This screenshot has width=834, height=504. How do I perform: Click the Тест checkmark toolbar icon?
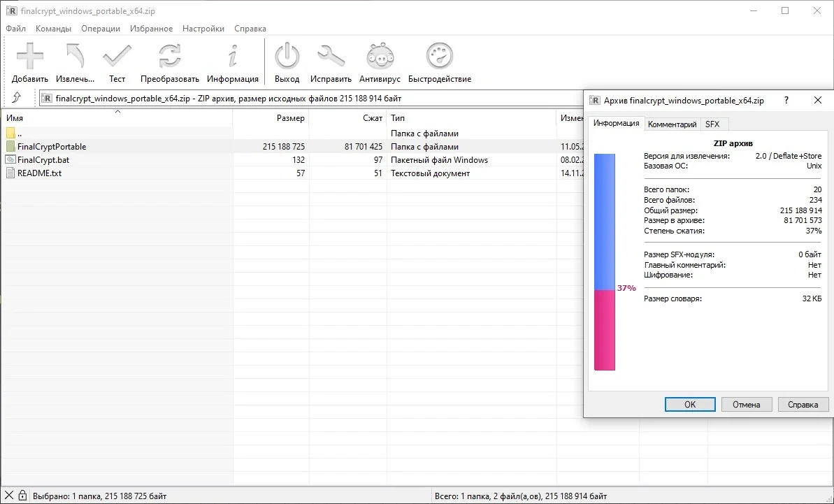117,57
